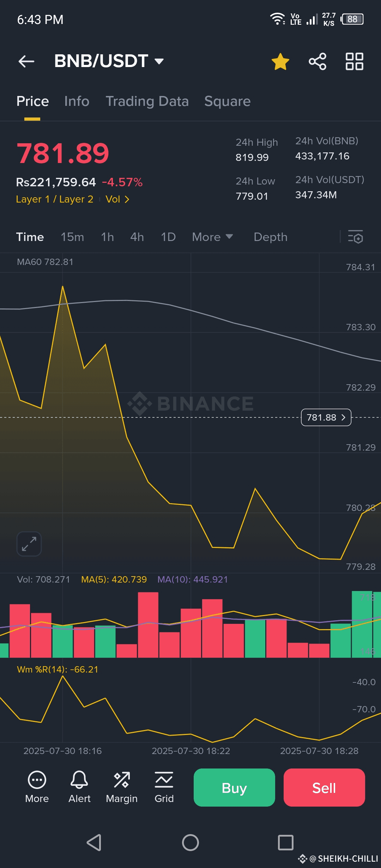The width and height of the screenshot is (381, 868).
Task: Tap the 781.88 current price label
Action: pos(326,417)
